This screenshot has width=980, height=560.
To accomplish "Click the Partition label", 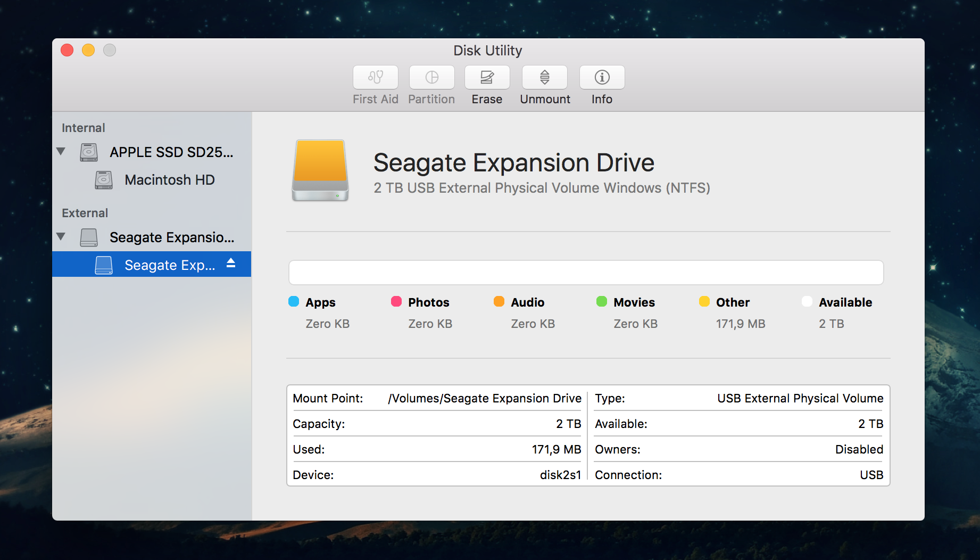I will [431, 99].
